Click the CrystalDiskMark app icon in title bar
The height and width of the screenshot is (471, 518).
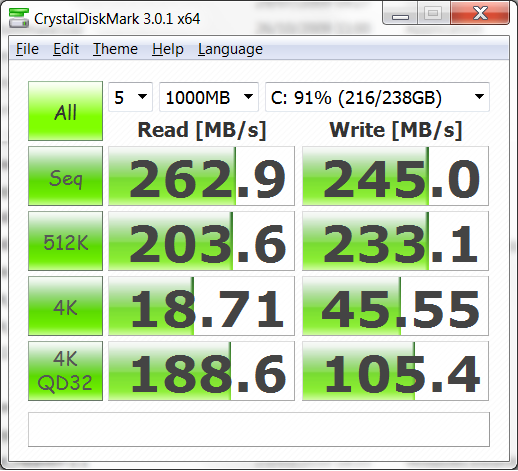point(19,18)
